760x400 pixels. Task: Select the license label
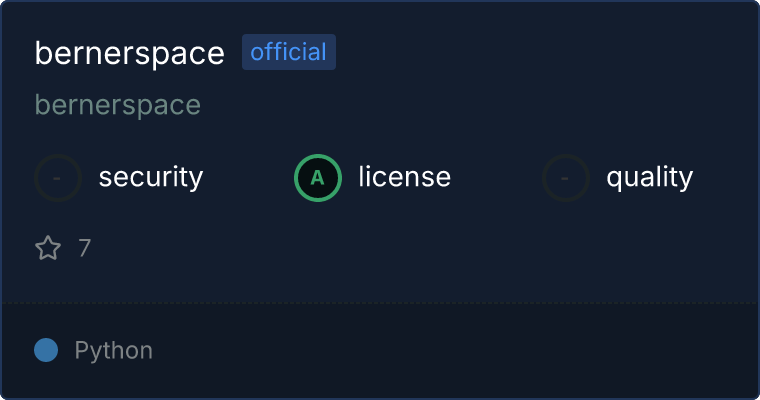404,178
